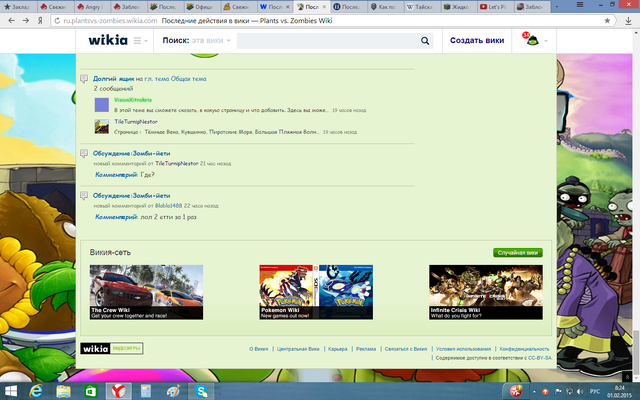Click VisionKitrokris purple avatar
640x400 pixels.
102,105
